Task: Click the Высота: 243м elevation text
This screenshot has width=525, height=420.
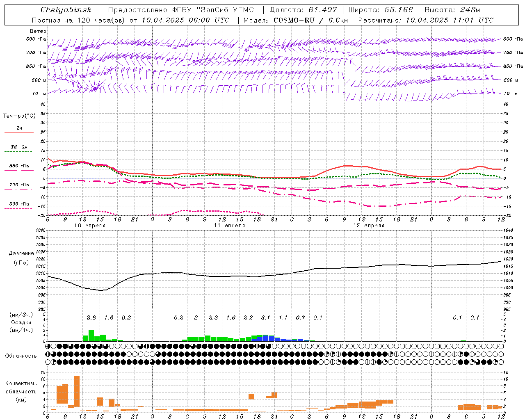Action: click(x=452, y=10)
